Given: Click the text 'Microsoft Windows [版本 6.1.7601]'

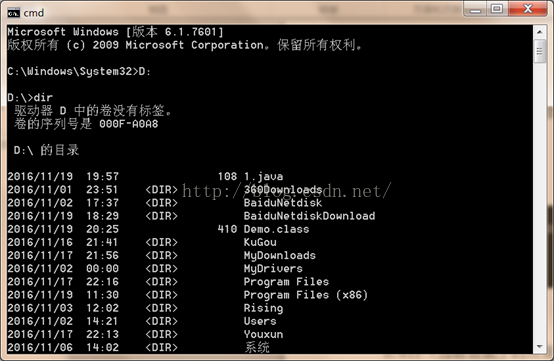Looking at the screenshot, I should [116, 32].
